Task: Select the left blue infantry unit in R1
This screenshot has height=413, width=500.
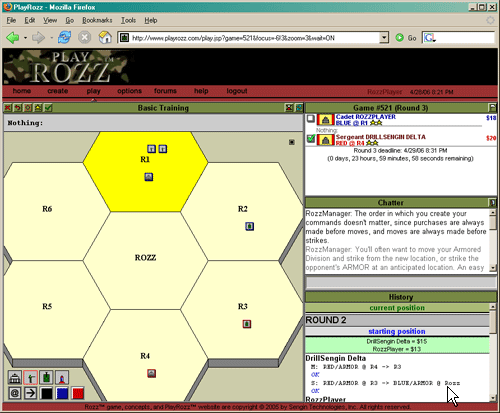Action: [x=151, y=149]
